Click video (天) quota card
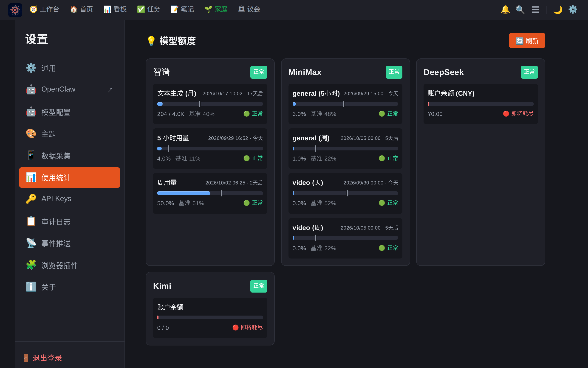The height and width of the screenshot is (368, 588). coord(345,193)
